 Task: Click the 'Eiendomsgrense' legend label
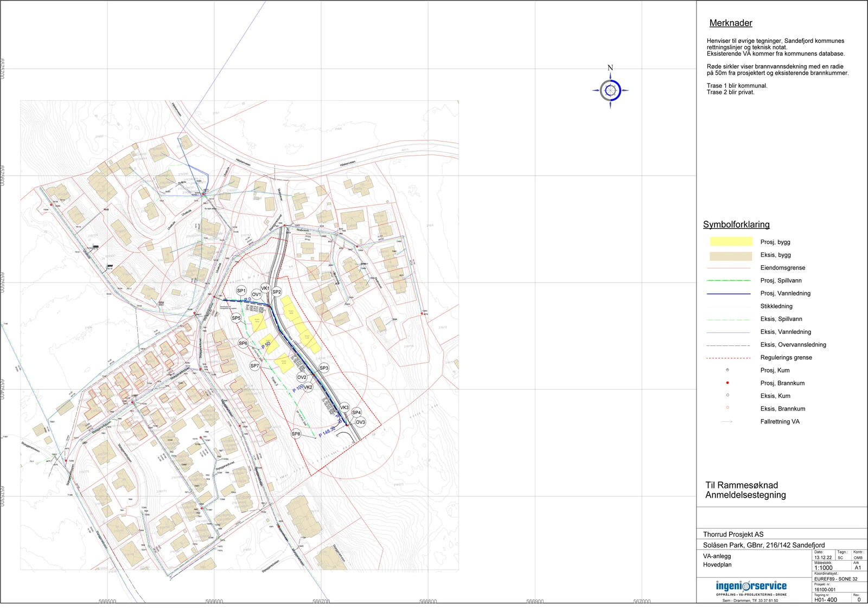(783, 268)
